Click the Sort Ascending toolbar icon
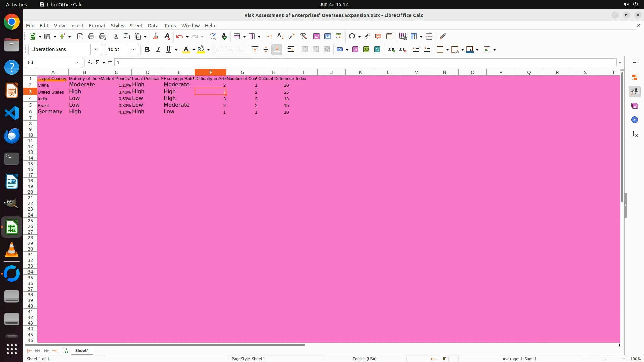 [280, 36]
